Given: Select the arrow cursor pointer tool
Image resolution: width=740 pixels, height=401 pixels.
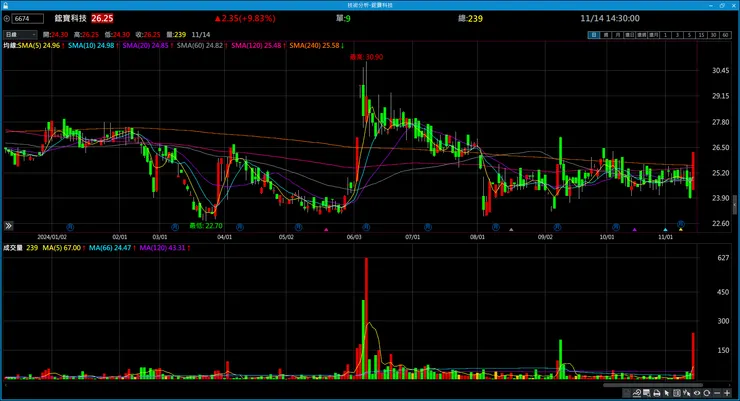Looking at the screenshot, I should [667, 393].
